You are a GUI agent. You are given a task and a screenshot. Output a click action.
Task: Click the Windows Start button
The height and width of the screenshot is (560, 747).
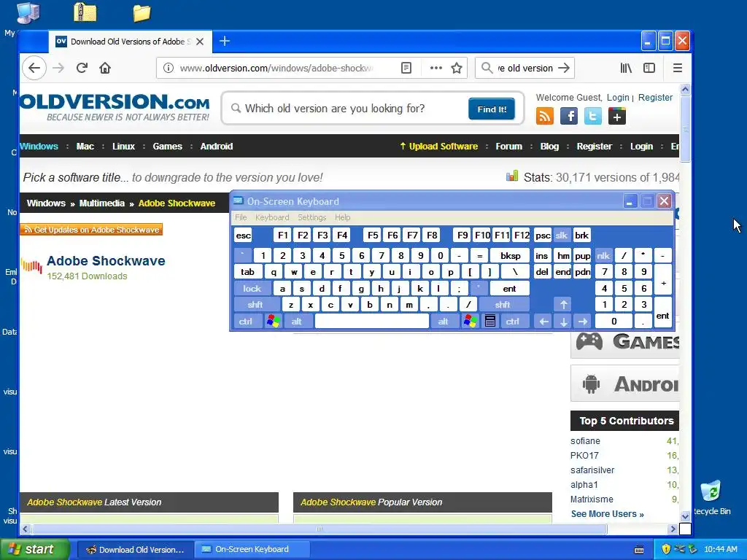pos(34,549)
